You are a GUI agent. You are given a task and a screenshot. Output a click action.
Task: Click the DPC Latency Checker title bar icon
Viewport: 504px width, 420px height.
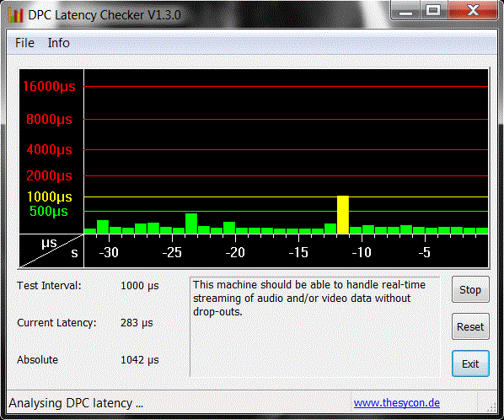pos(16,15)
